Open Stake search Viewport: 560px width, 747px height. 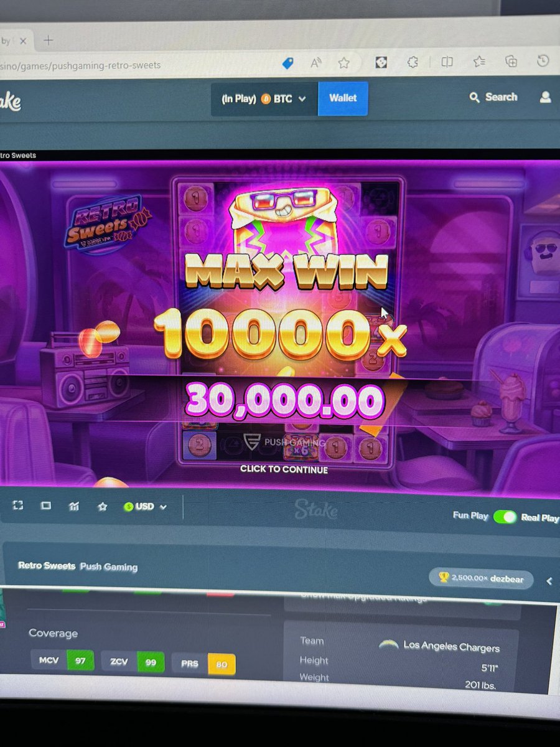click(x=493, y=97)
